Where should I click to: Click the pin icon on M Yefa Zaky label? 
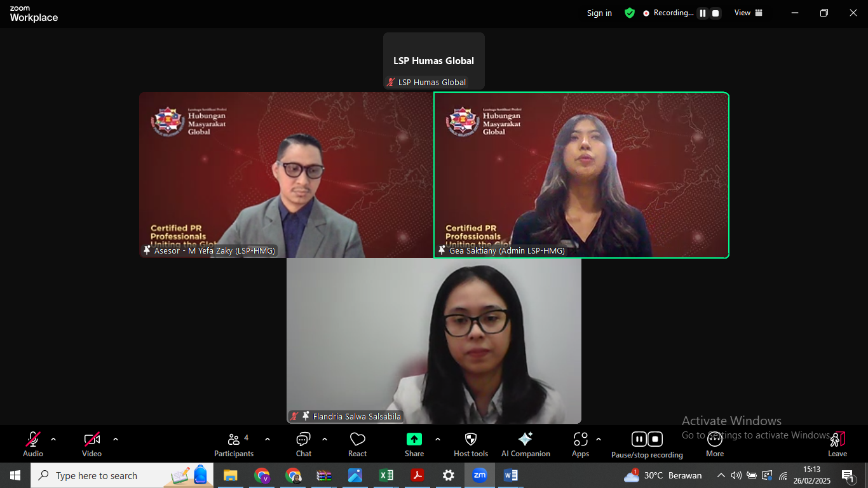147,250
